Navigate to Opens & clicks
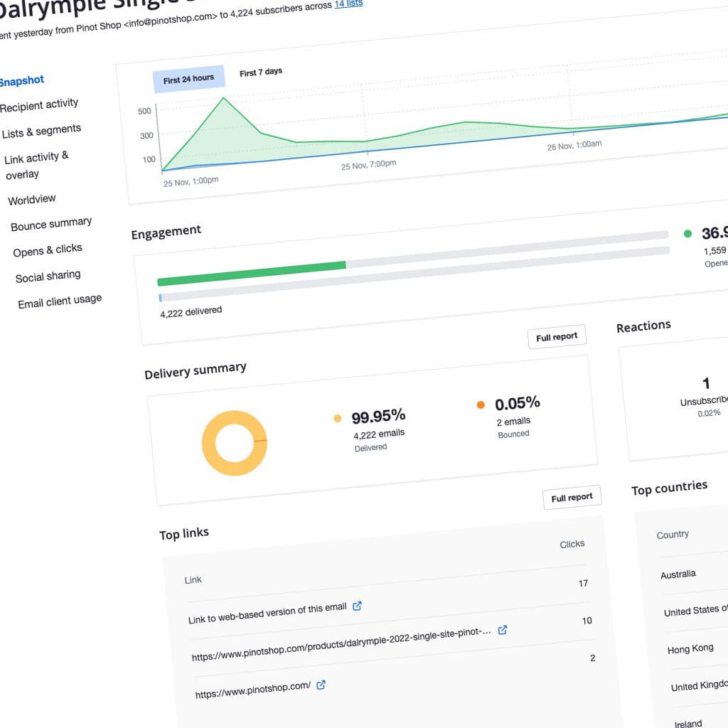The width and height of the screenshot is (728, 728). [x=48, y=250]
